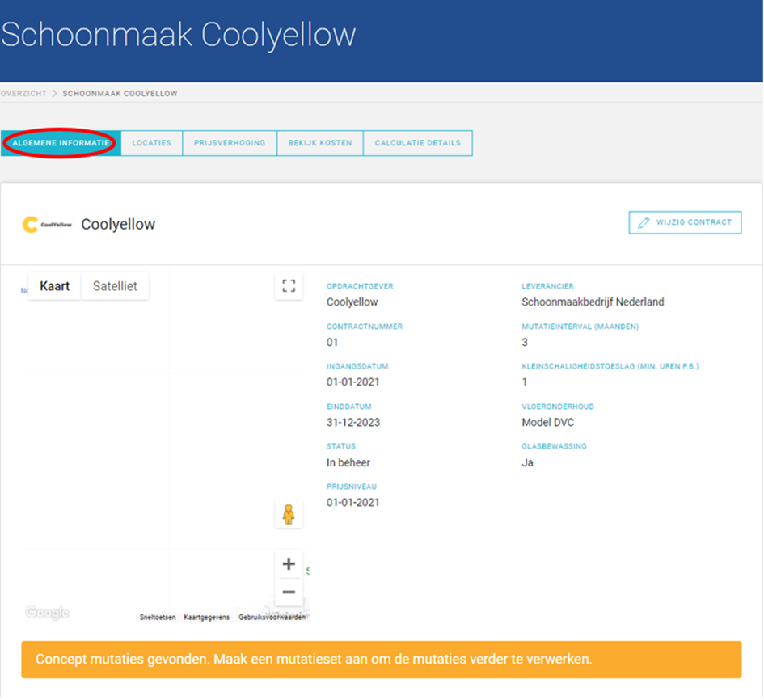Click the Overzicht breadcrumb link
Image resolution: width=764 pixels, height=700 pixels.
click(23, 94)
